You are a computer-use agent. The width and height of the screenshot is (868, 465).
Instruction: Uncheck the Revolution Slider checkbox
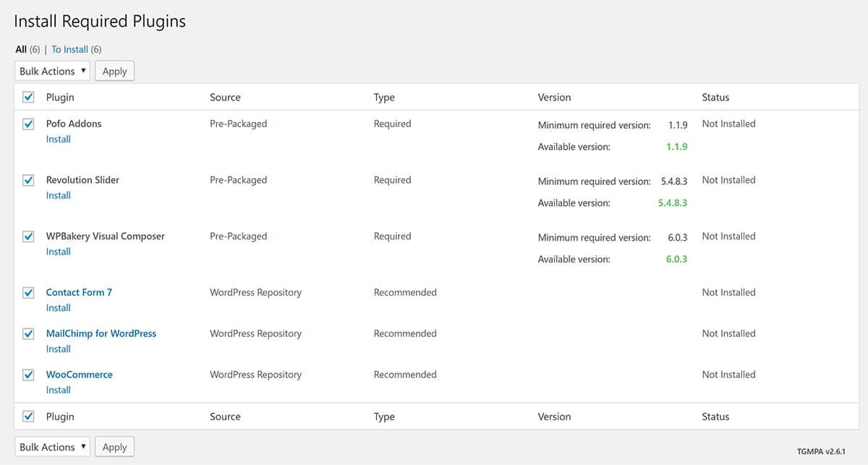(28, 181)
